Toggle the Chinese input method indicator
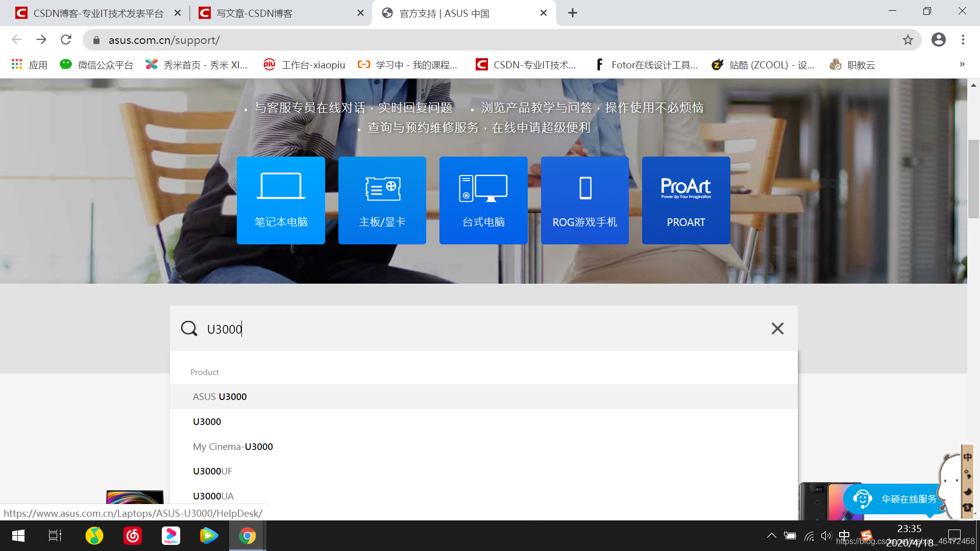Viewport: 980px width, 551px height. (x=844, y=536)
